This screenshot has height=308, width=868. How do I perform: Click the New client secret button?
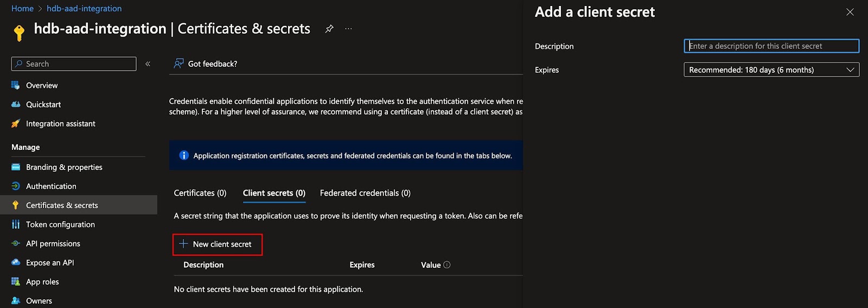tap(217, 244)
